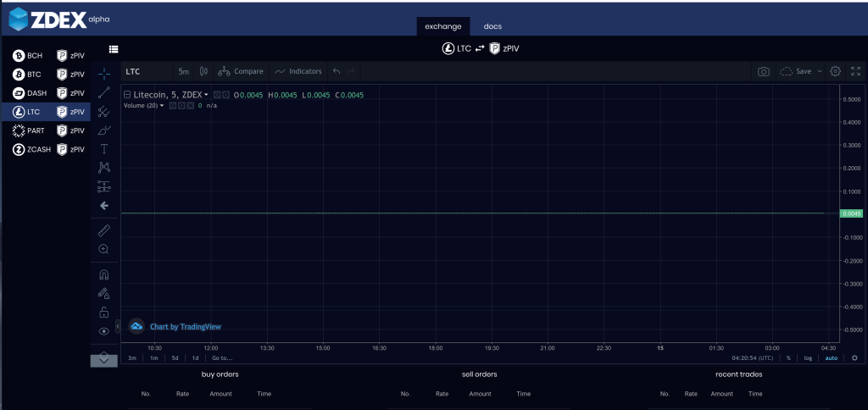The width and height of the screenshot is (868, 410).
Task: Click the ZDEX alpha logo
Action: tap(59, 19)
